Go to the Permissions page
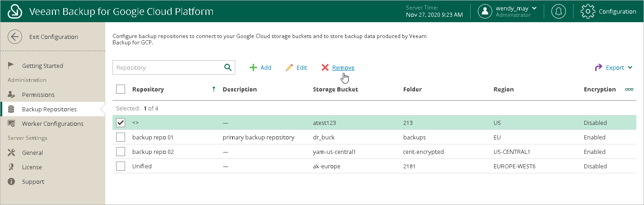Screen dimensions: 644x205 tap(38, 95)
